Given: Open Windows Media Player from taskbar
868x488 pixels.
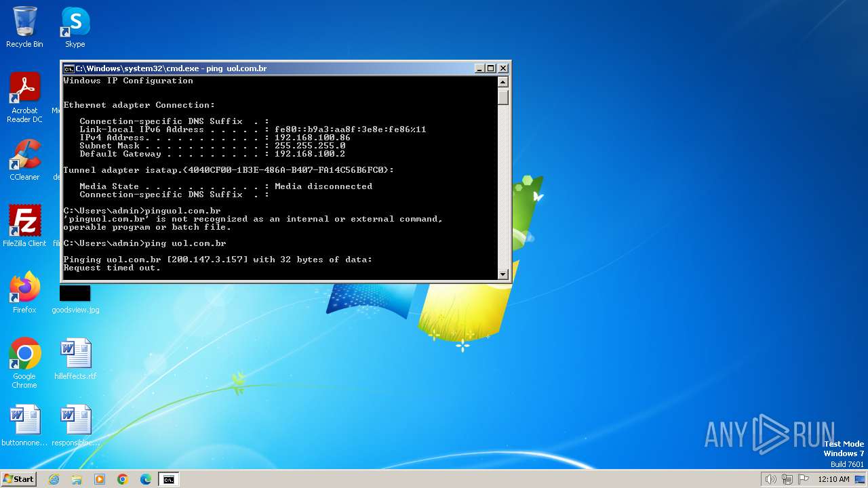Looking at the screenshot, I should coord(100,479).
